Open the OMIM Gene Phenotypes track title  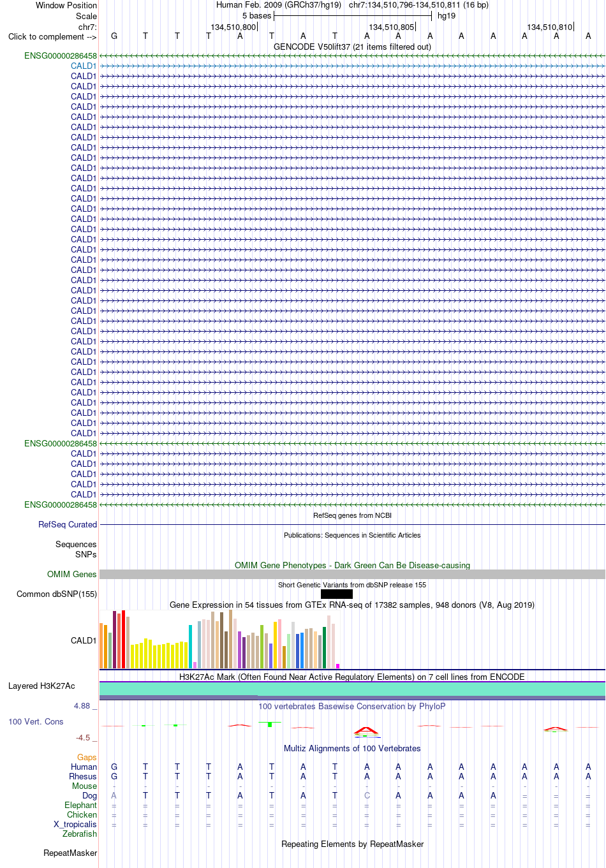pyautogui.click(x=352, y=565)
